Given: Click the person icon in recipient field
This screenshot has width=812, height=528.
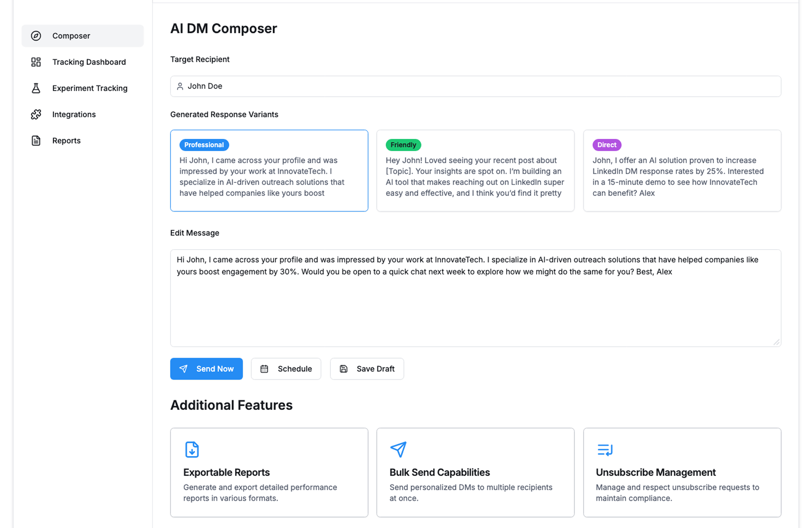Looking at the screenshot, I should click(x=180, y=86).
